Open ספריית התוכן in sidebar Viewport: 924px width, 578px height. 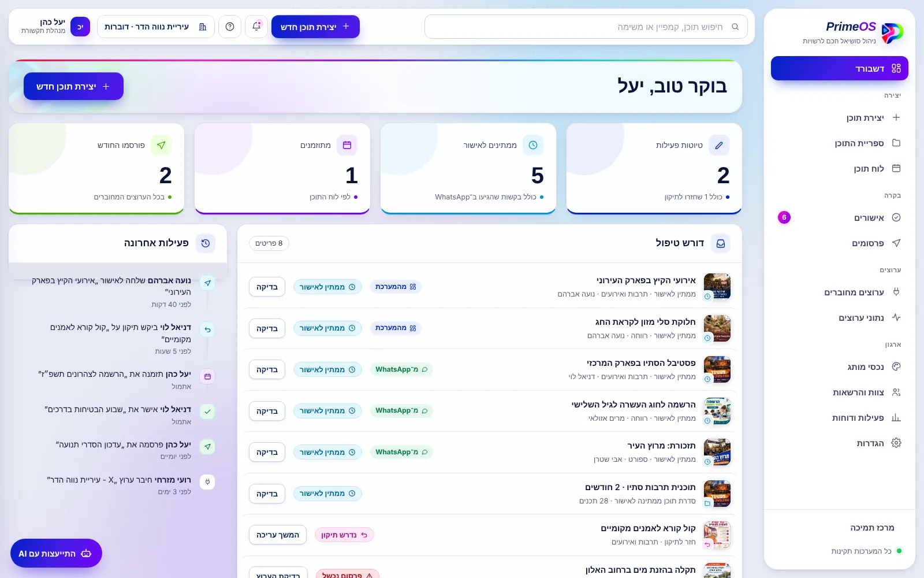[x=839, y=143]
